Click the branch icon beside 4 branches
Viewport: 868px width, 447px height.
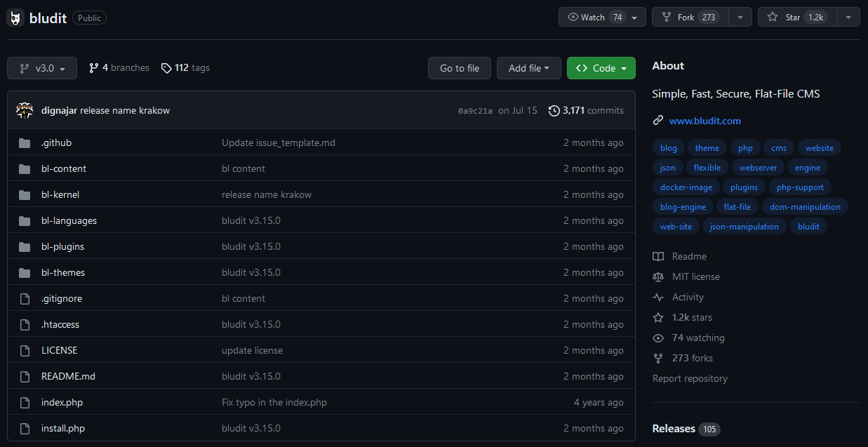[x=93, y=68]
